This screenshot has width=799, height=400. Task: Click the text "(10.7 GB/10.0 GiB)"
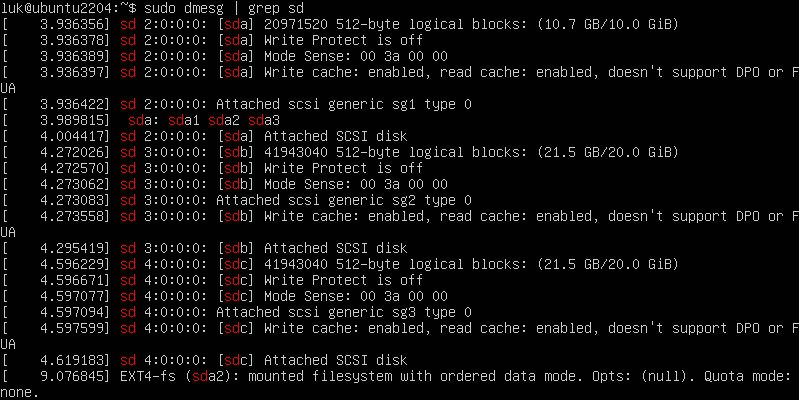pos(608,24)
